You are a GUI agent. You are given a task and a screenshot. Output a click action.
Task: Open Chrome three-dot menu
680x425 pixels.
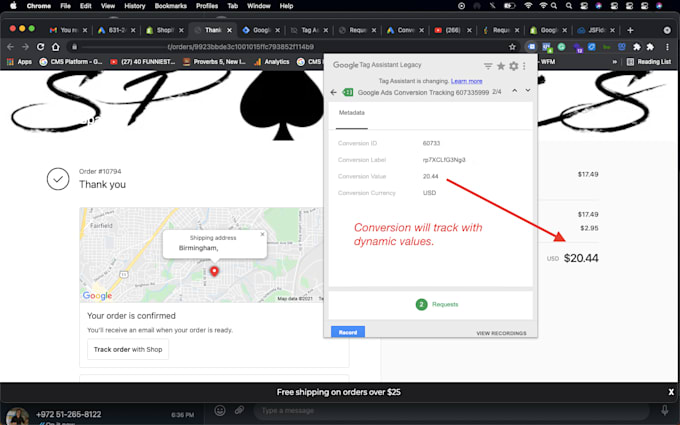[667, 46]
